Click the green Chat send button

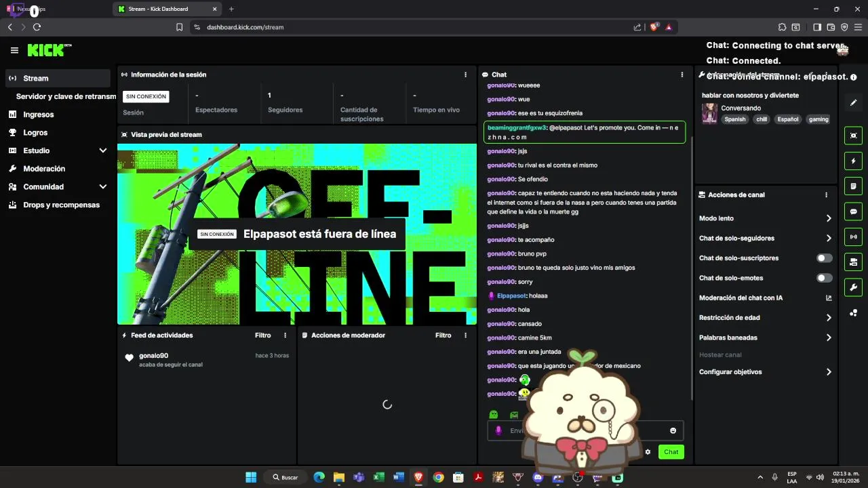pyautogui.click(x=671, y=452)
